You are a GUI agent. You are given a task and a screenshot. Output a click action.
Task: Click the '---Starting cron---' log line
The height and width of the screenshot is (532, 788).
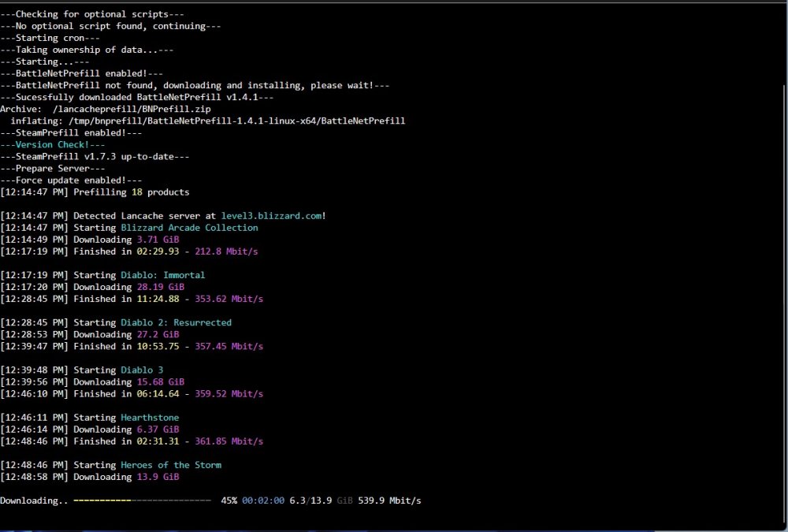click(50, 38)
